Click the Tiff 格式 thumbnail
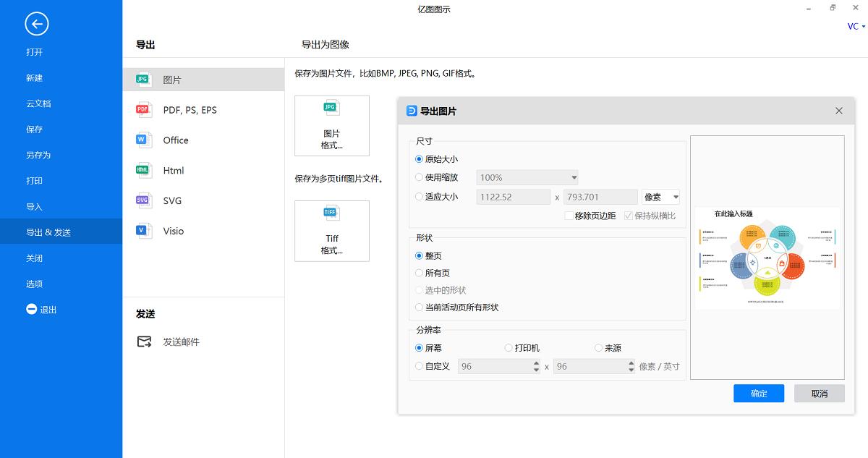The height and width of the screenshot is (458, 868). (x=331, y=231)
